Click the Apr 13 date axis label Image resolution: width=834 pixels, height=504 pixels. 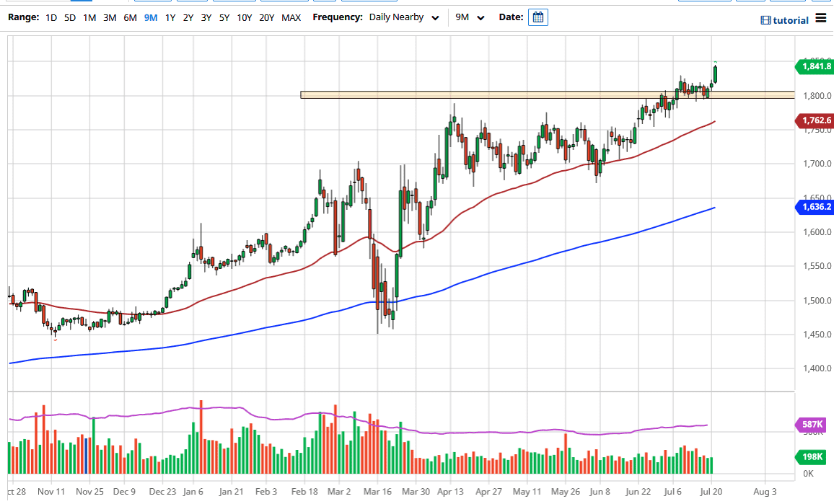click(450, 492)
